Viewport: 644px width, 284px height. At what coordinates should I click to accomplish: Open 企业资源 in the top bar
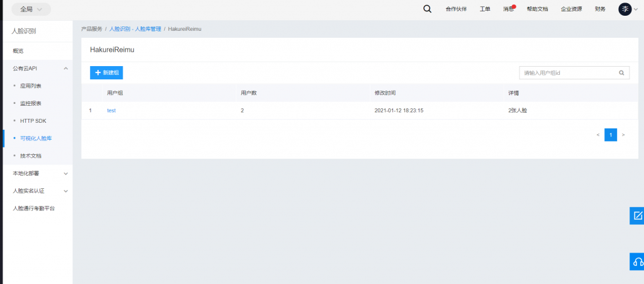[x=571, y=9]
